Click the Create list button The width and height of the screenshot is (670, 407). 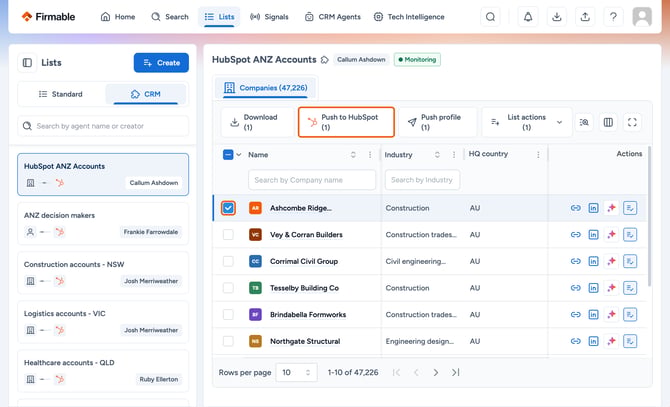point(161,63)
